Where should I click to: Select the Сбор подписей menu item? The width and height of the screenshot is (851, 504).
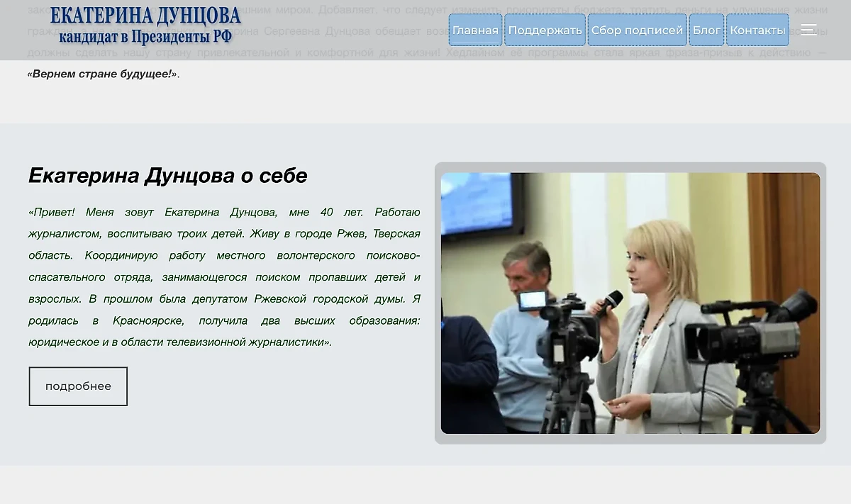[637, 30]
